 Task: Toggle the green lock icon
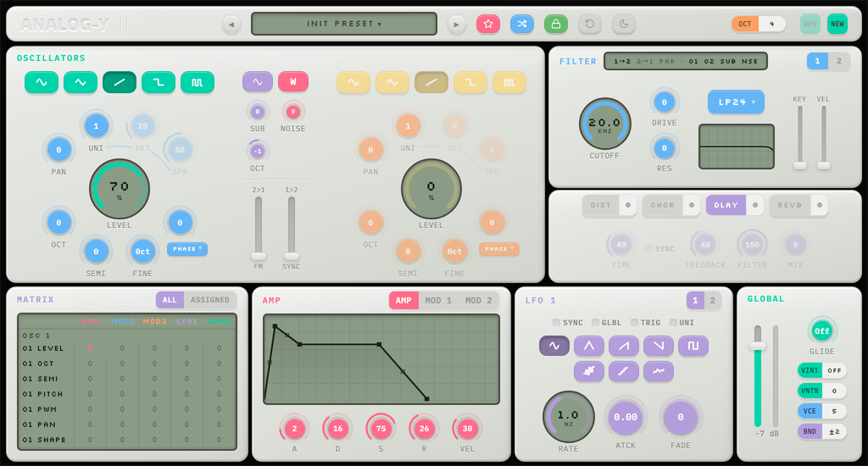tap(556, 24)
